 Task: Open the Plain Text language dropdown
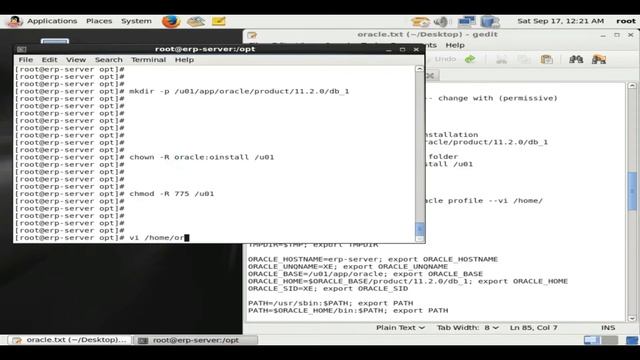tap(400, 328)
